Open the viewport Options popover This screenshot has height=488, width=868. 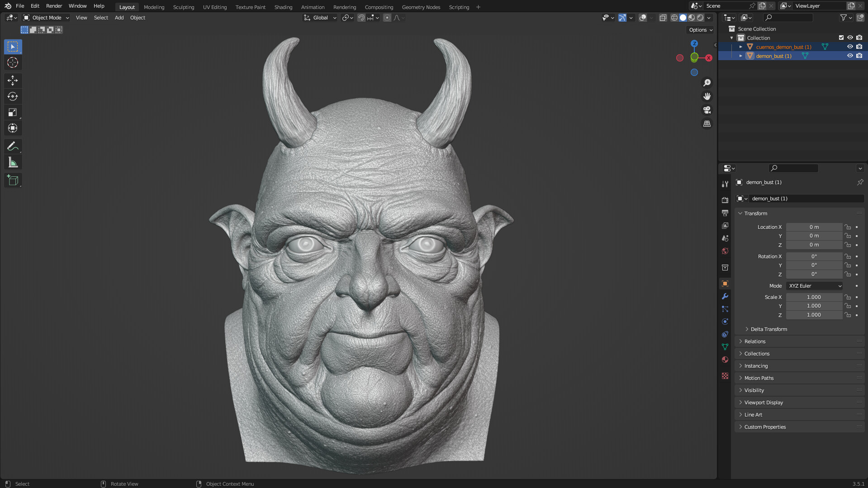tap(699, 30)
